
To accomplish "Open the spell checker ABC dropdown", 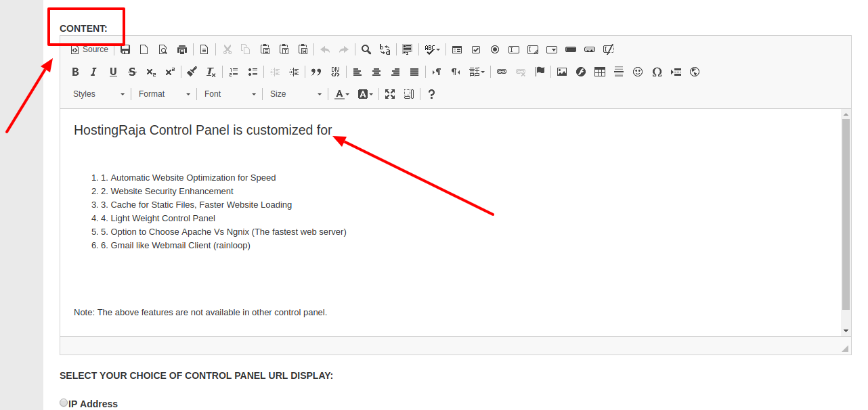I will coord(432,49).
